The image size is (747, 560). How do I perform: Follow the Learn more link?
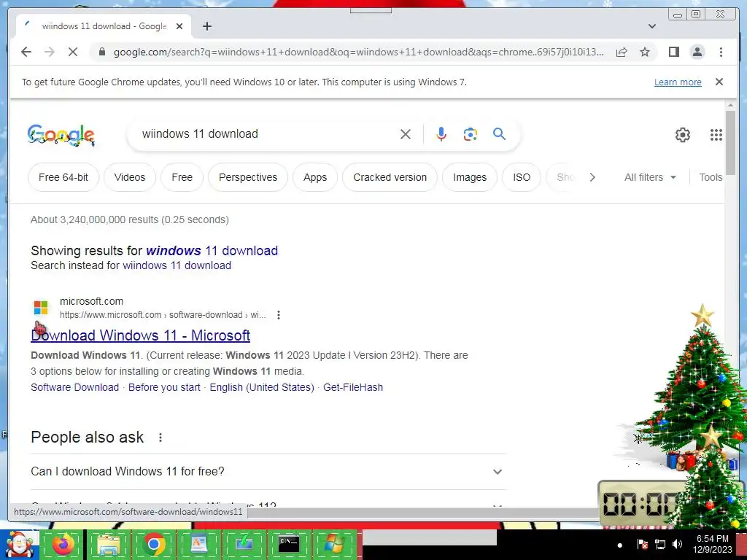678,82
